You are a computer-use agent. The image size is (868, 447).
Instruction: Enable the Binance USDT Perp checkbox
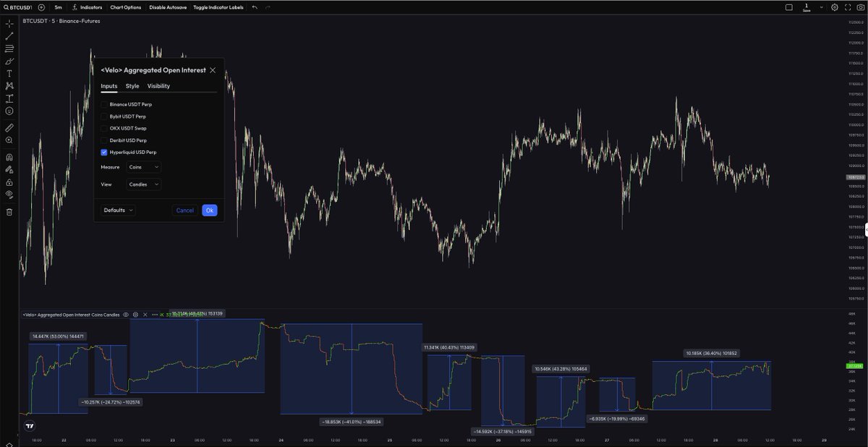(x=103, y=104)
